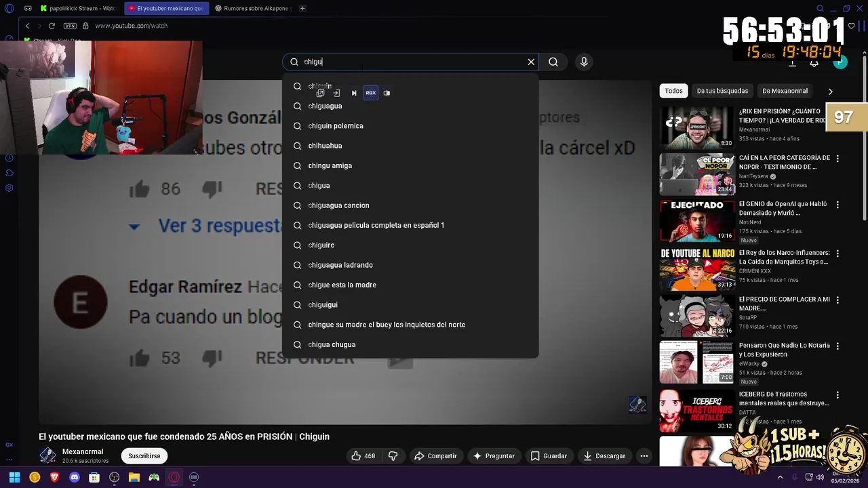Open the Windows Start menu
868x488 pixels.
14,477
